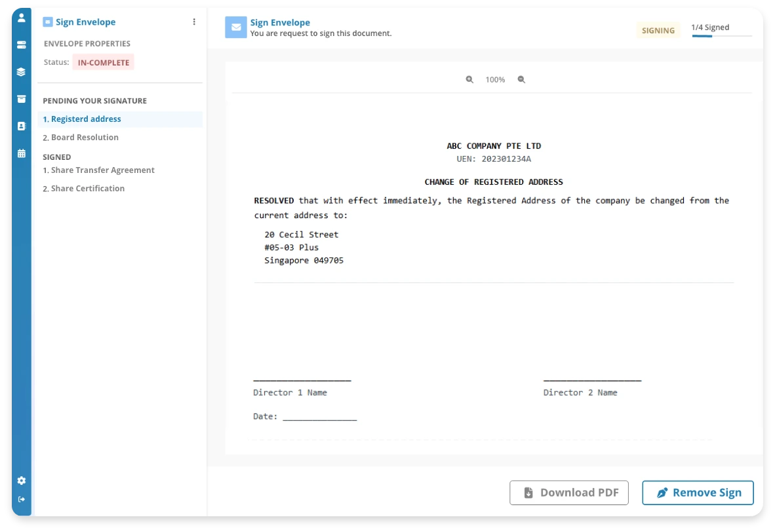
Task: Select the ID cards icon in blue sidebar
Action: [21, 45]
